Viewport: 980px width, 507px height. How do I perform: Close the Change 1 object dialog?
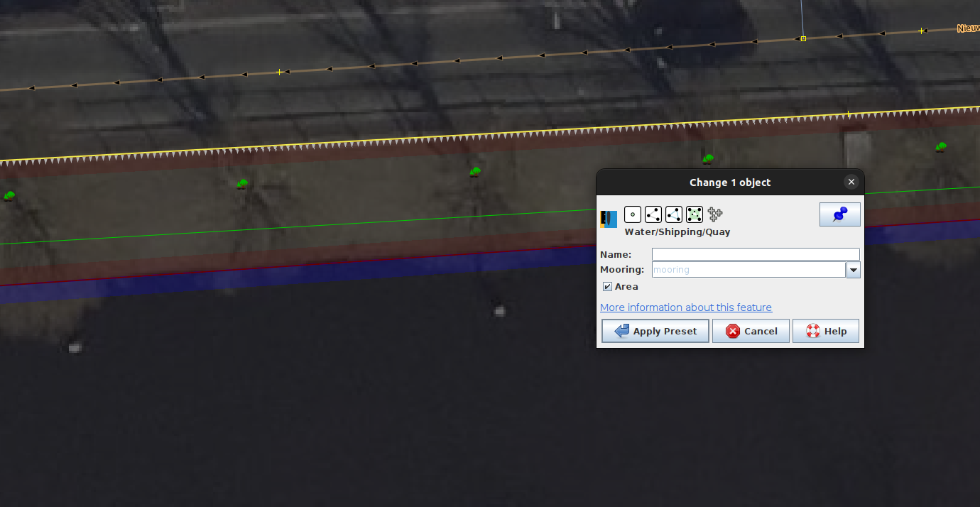851,182
